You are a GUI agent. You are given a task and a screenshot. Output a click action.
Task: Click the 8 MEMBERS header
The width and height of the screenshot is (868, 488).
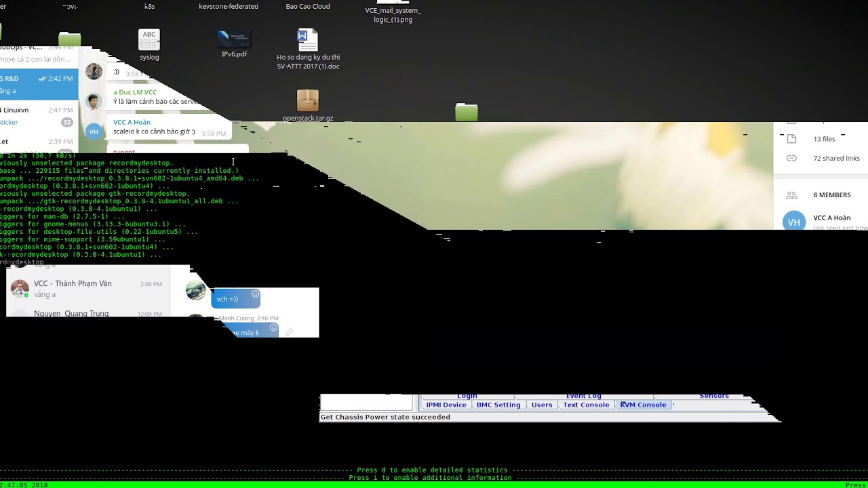pos(831,195)
